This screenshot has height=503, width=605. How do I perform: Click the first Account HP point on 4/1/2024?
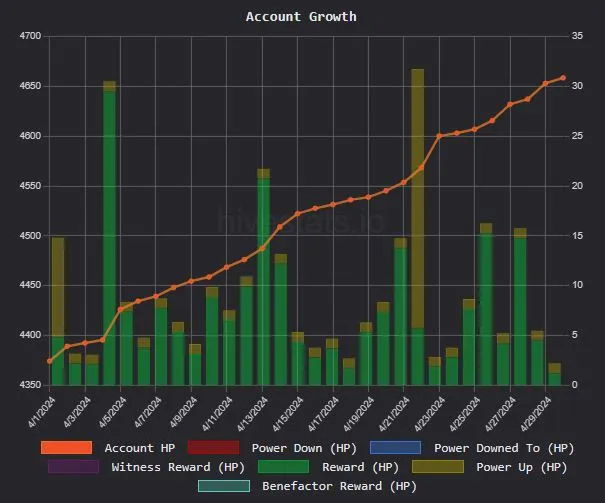pyautogui.click(x=49, y=361)
